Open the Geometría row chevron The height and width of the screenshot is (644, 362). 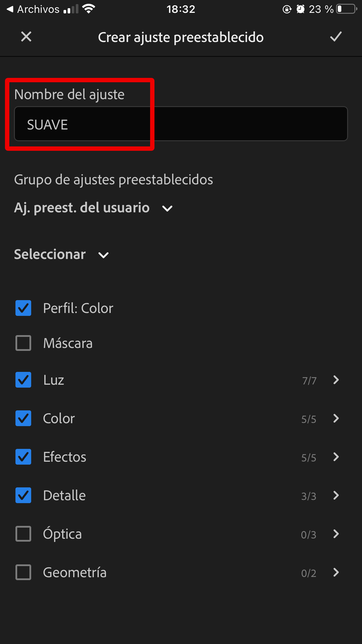click(x=336, y=572)
